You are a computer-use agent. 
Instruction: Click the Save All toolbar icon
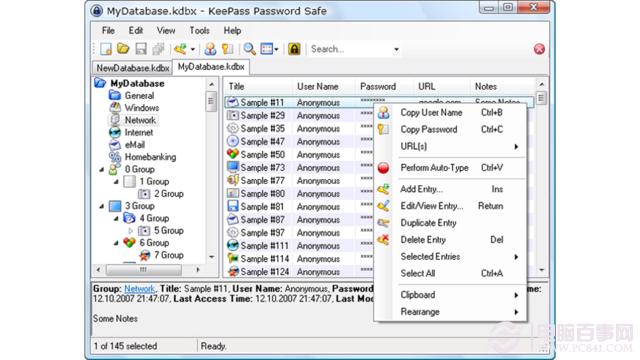pos(158,49)
